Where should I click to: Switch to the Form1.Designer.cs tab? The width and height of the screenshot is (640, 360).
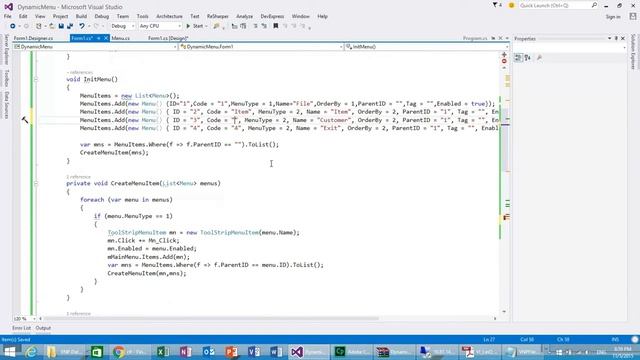[x=33, y=38]
